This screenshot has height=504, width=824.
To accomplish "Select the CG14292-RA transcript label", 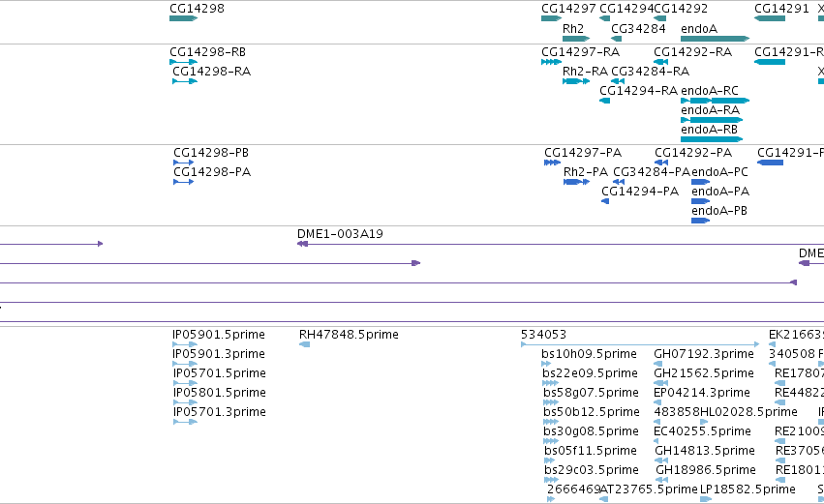I will [692, 52].
